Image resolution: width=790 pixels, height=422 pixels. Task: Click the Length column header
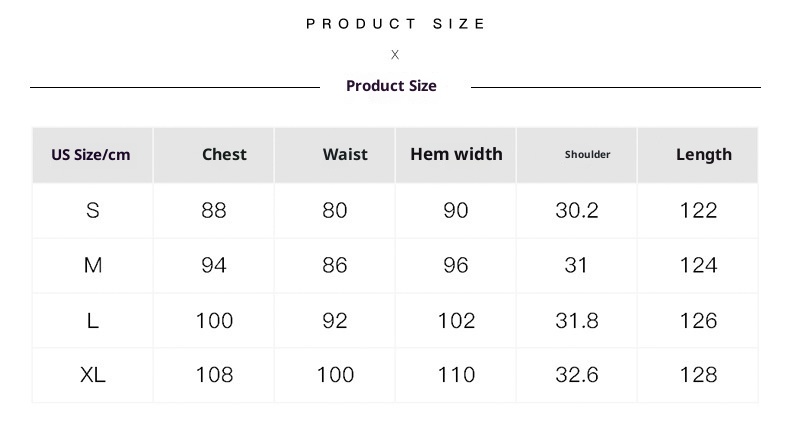703,155
